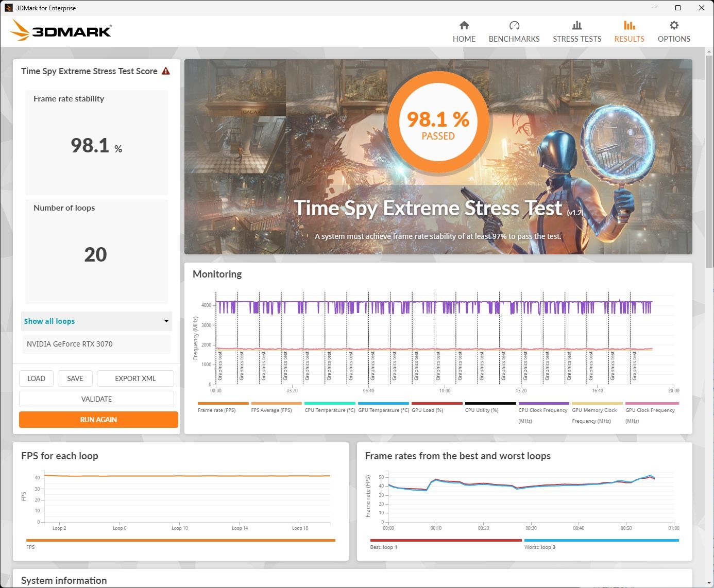
Task: Click the red warning triangle icon
Action: [166, 71]
